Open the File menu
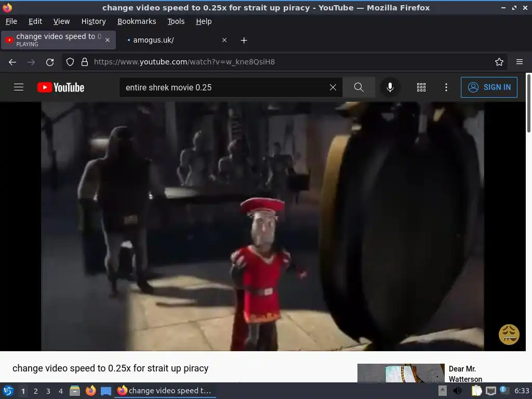This screenshot has width=532, height=399. pos(11,21)
